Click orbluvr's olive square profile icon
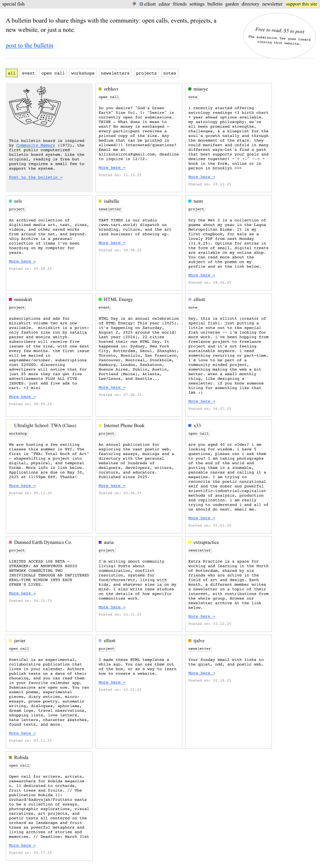This screenshot has height=868, width=320. [x=100, y=89]
